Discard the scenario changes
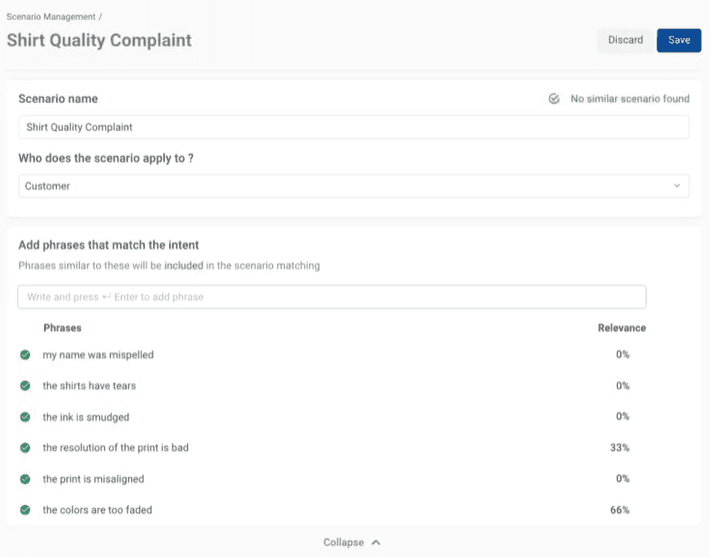This screenshot has height=557, width=710. [x=625, y=40]
